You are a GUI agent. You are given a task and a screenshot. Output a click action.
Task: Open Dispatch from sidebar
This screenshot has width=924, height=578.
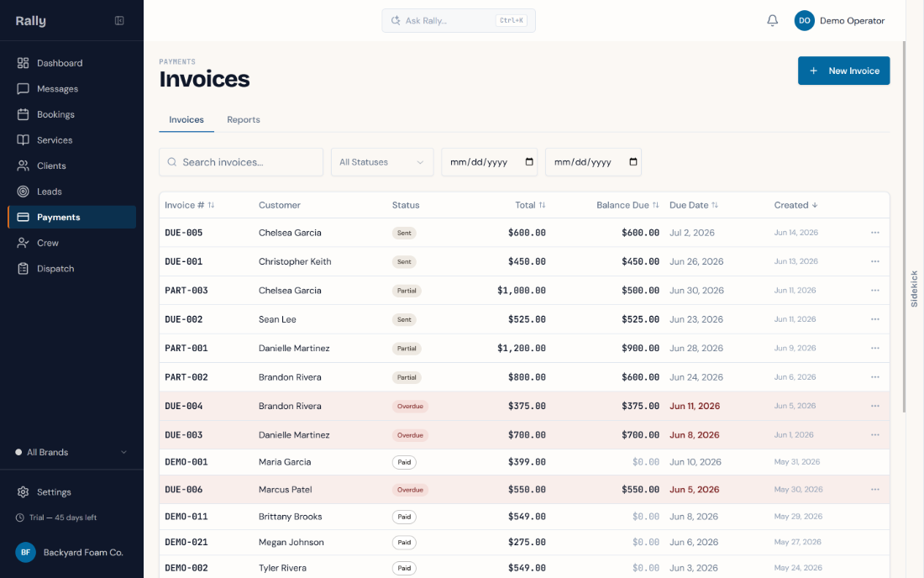coord(72,269)
